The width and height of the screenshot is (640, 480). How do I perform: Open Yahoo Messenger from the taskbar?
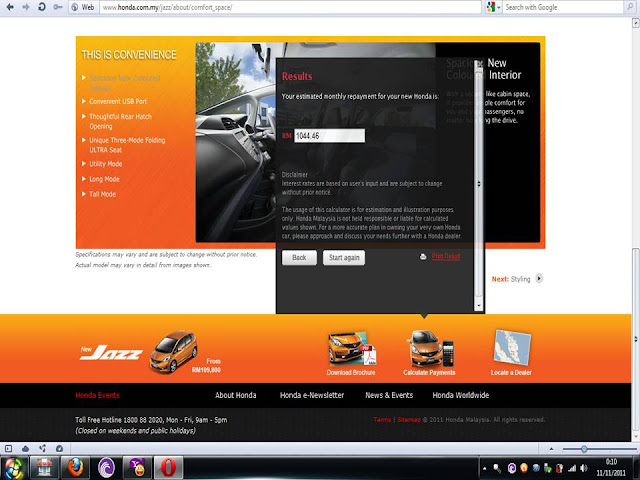(x=137, y=468)
